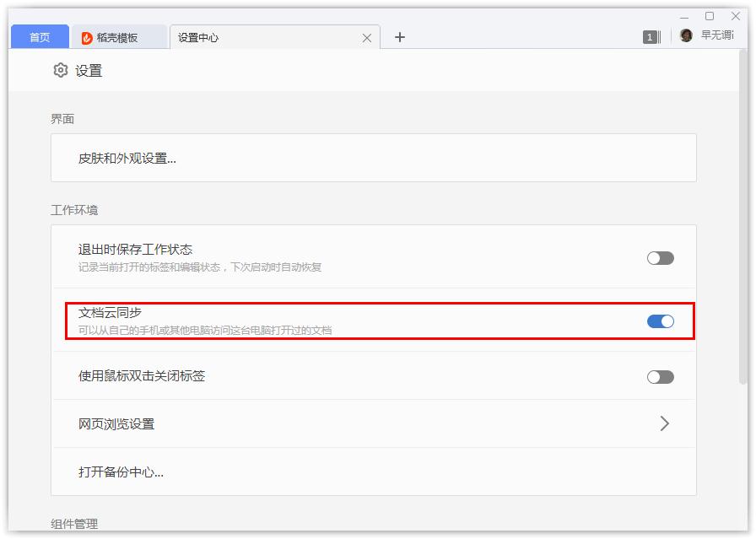Click the username 早无谓i
Viewport: 756px width, 539px height.
pos(718,35)
